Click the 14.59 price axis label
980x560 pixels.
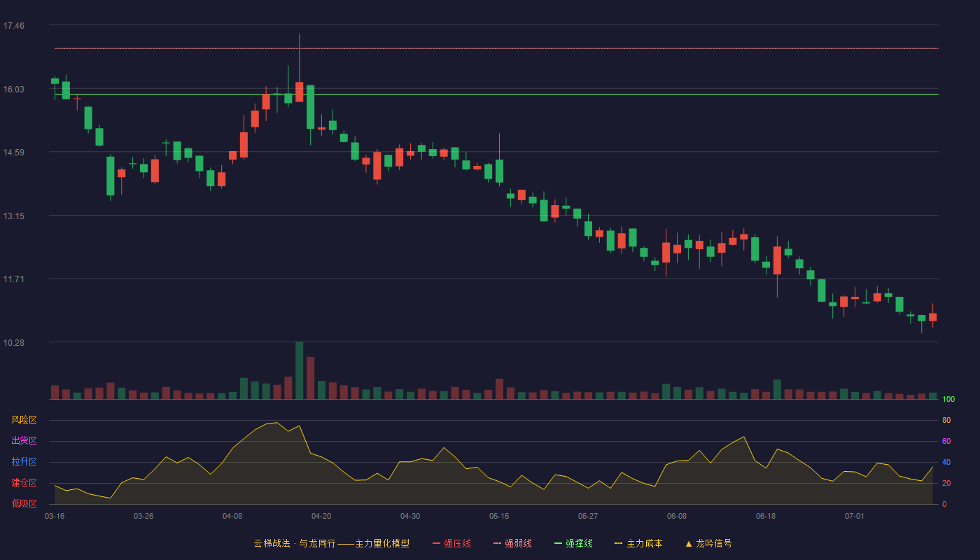13,153
